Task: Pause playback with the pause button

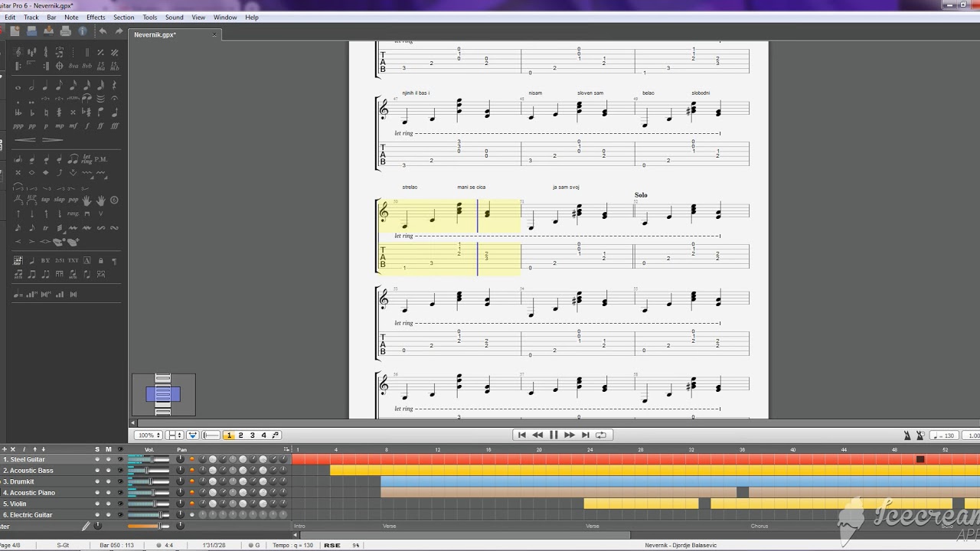Action: click(x=554, y=435)
